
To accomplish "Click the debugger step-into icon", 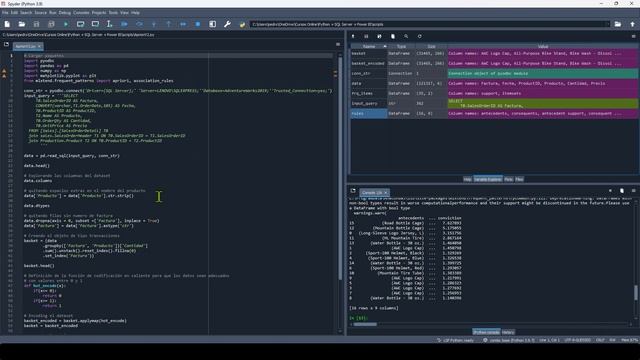I will coord(154,24).
